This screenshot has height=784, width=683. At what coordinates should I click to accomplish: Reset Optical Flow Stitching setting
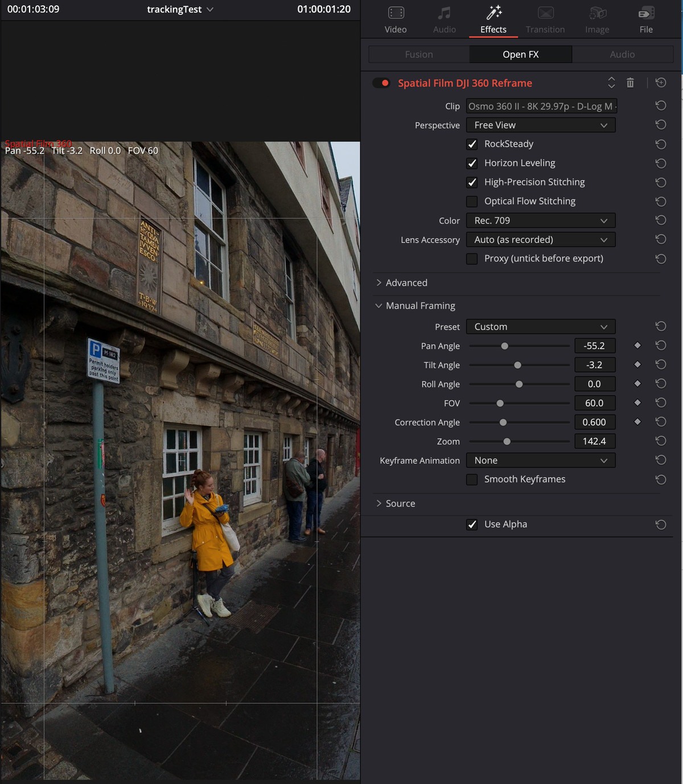point(661,201)
